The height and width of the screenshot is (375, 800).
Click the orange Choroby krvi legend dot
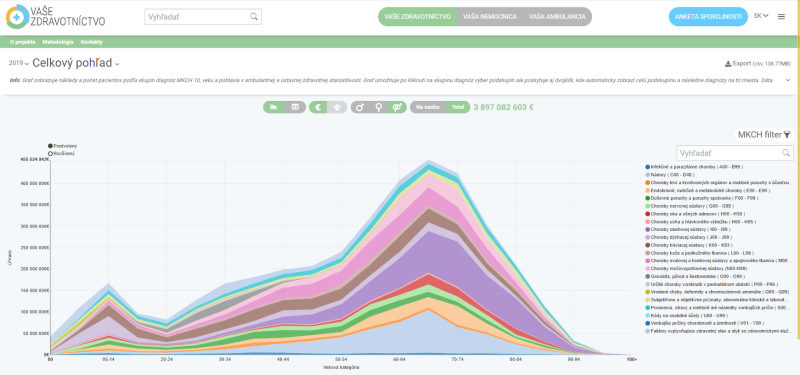coord(647,183)
